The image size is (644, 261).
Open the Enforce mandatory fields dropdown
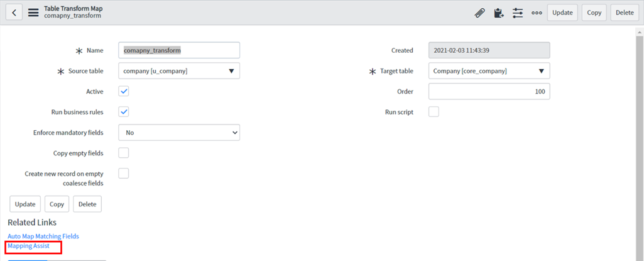179,133
